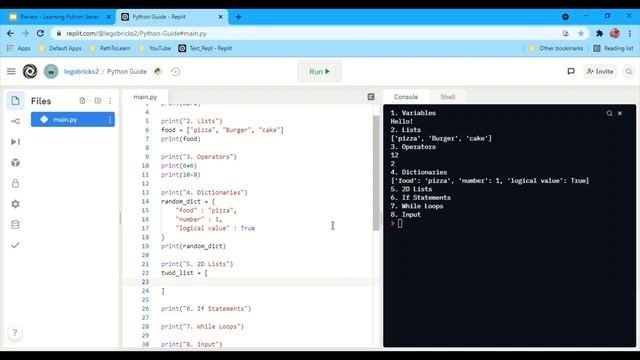Image resolution: width=640 pixels, height=360 pixels.
Task: Open the Chrome three-dot menu
Action: [x=630, y=33]
